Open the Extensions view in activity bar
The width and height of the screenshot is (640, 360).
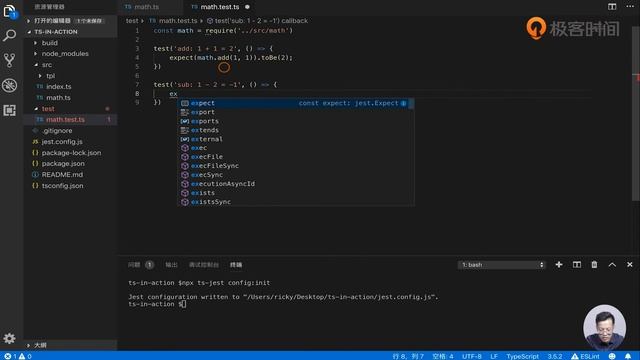tap(9, 110)
